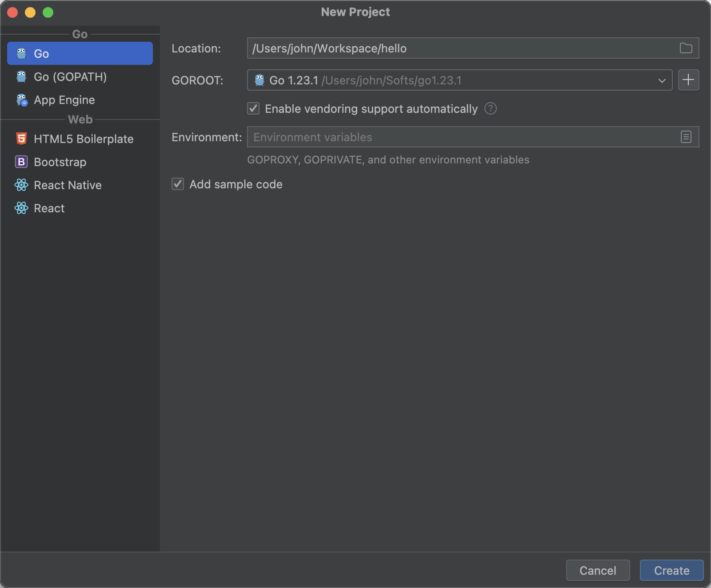Click the help question mark icon for vendoring

pos(490,108)
